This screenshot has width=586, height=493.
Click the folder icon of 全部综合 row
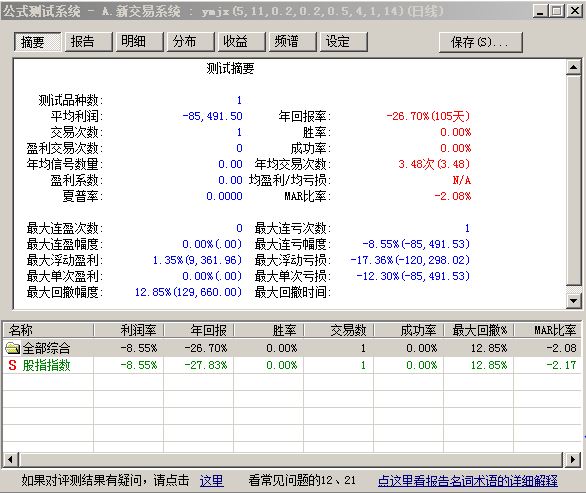12,348
